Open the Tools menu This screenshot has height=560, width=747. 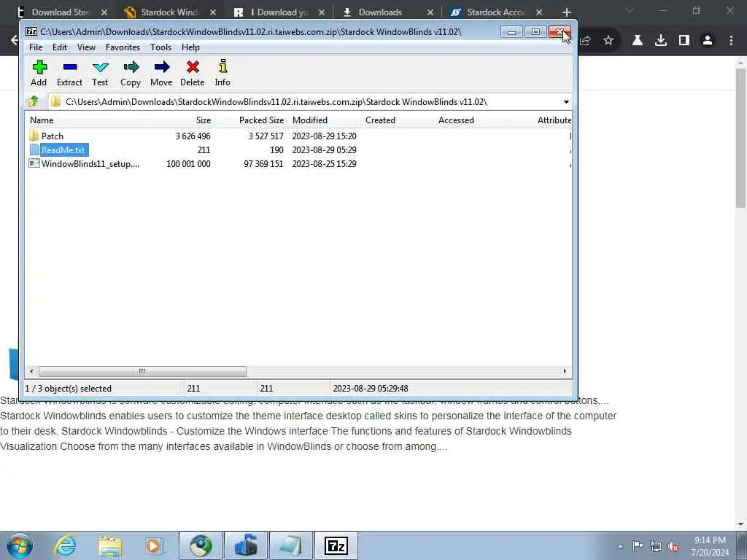[160, 47]
